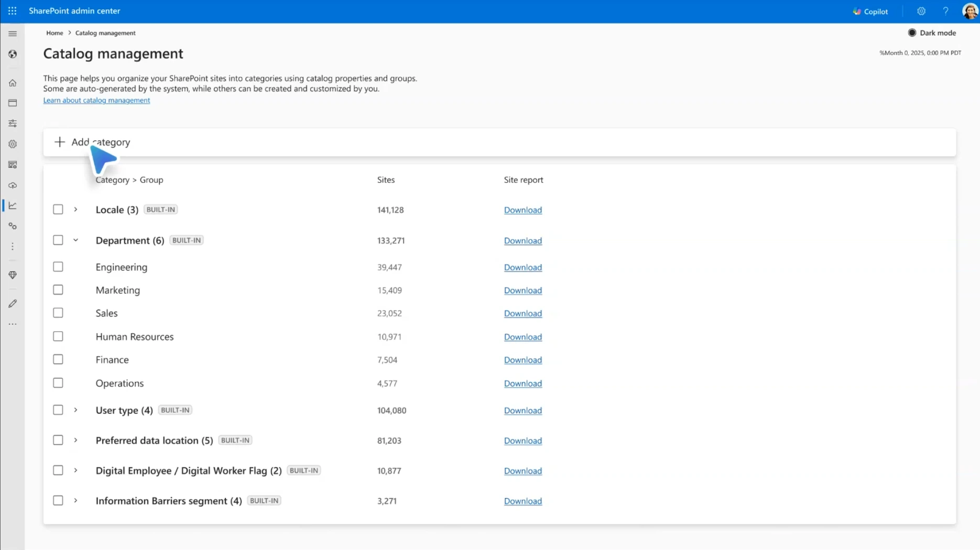Screen dimensions: 980x550
Task: Download the Finance site report
Action: coord(522,360)
